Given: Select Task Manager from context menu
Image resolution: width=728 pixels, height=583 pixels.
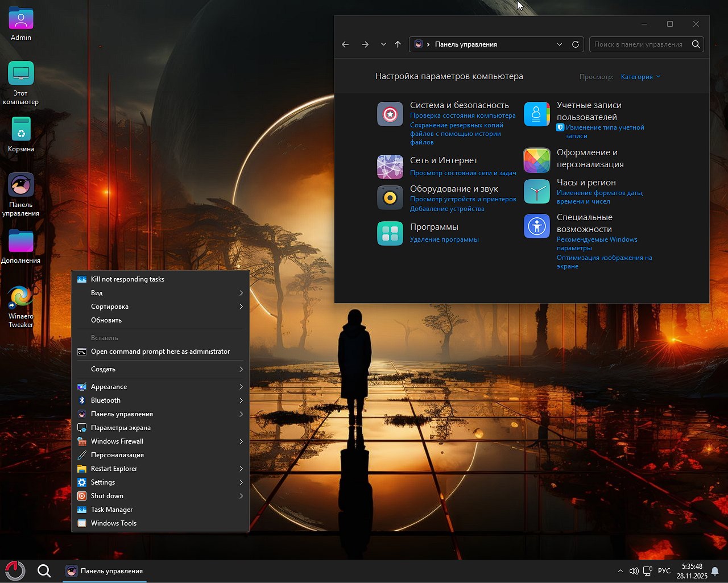Looking at the screenshot, I should pos(112,510).
